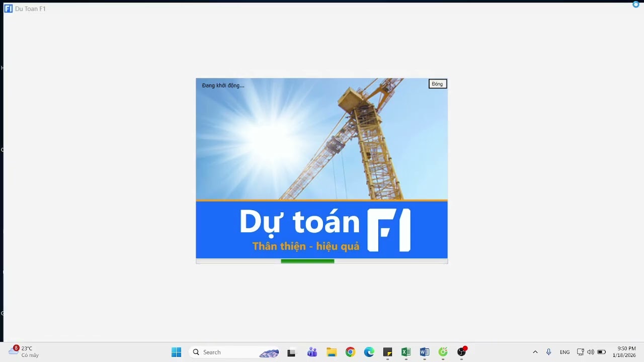
Task: Click the Dự toán F1 logo banner
Action: pos(321,230)
